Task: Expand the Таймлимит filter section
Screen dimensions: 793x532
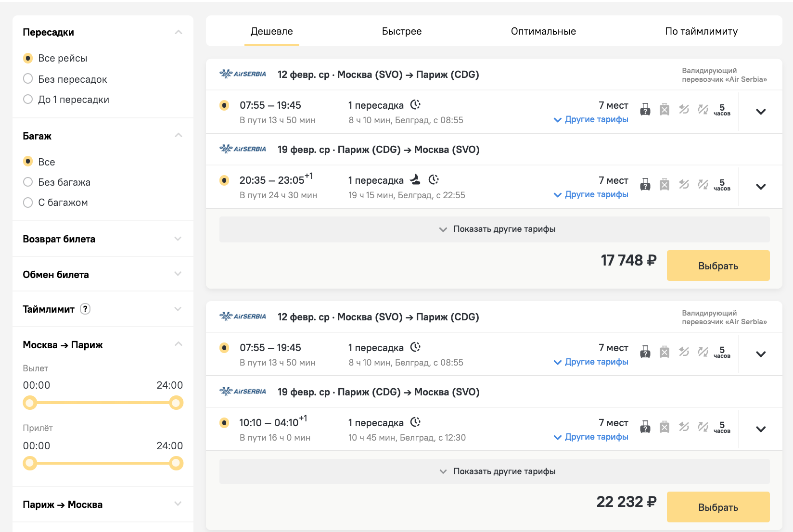Action: tap(178, 309)
